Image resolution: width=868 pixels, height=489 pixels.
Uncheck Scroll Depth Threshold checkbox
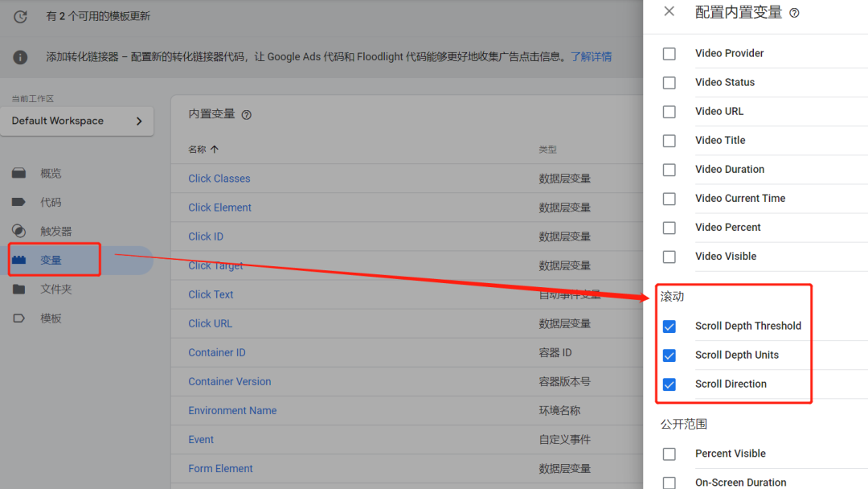(669, 327)
